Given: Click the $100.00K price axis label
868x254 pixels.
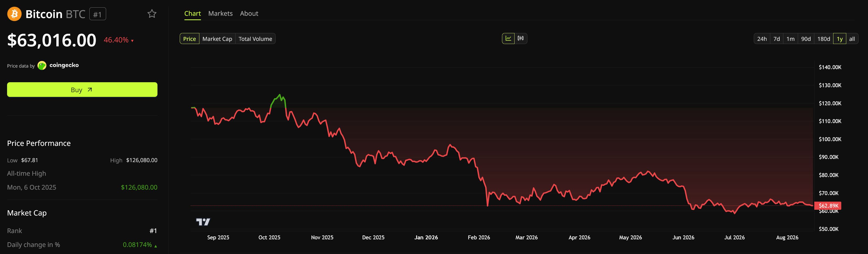Looking at the screenshot, I should click(830, 139).
